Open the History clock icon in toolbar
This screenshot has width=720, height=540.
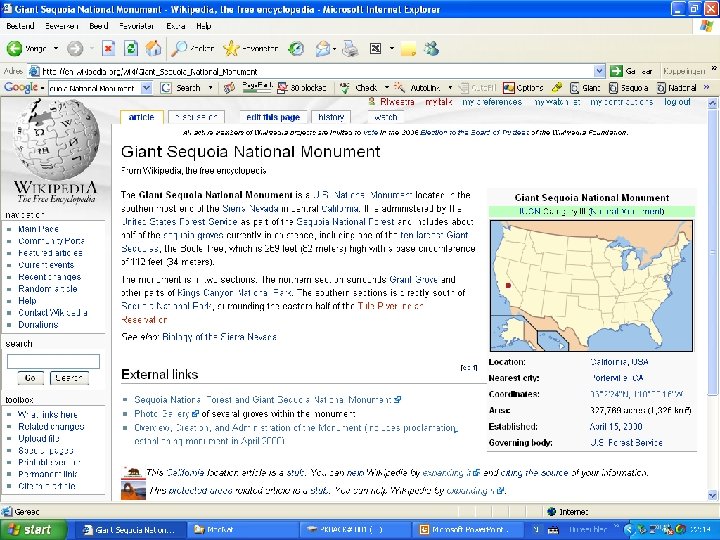[x=296, y=48]
